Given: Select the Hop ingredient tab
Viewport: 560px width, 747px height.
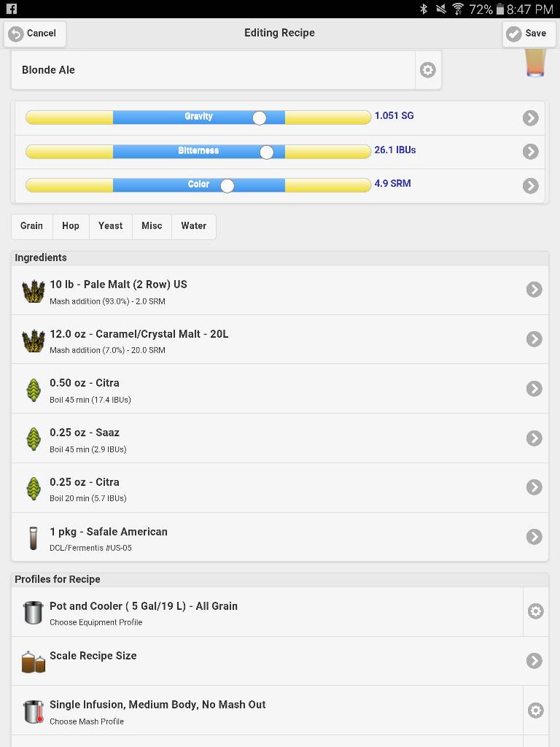Looking at the screenshot, I should tap(71, 226).
